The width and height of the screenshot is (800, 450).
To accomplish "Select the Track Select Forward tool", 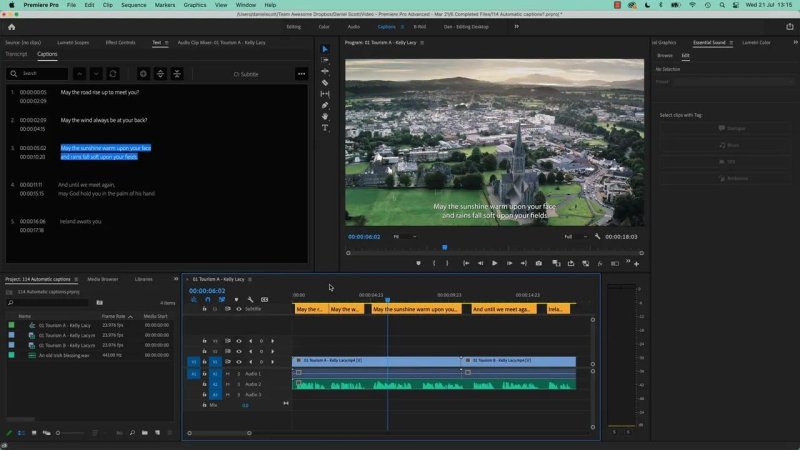I will tap(325, 60).
